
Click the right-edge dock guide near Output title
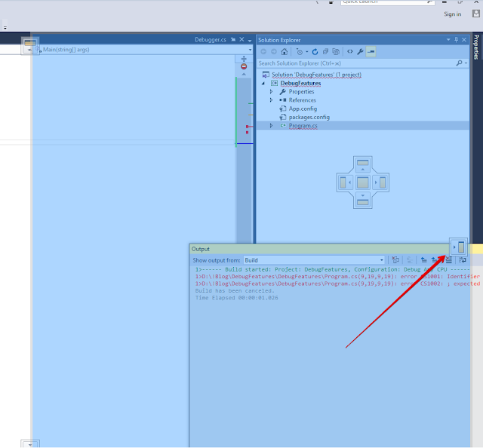(x=459, y=247)
